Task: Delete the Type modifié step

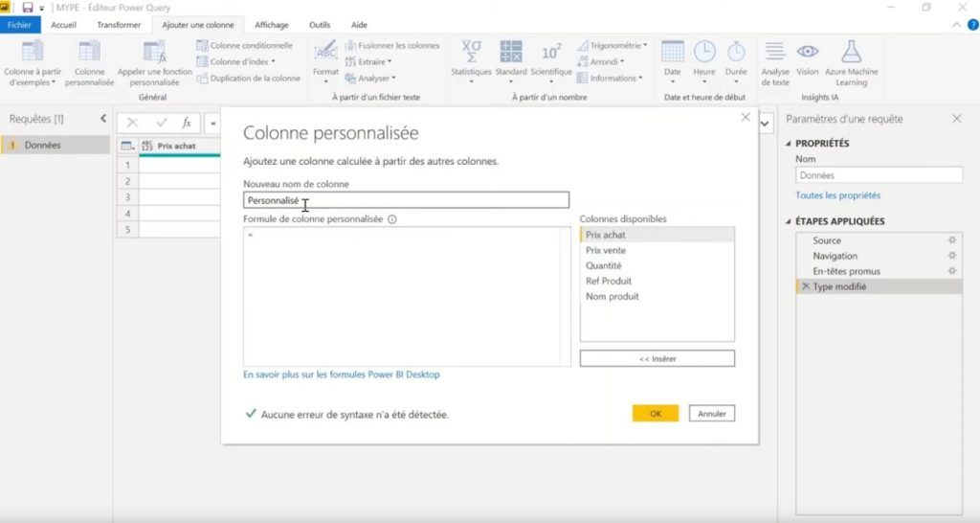Action: pos(806,286)
